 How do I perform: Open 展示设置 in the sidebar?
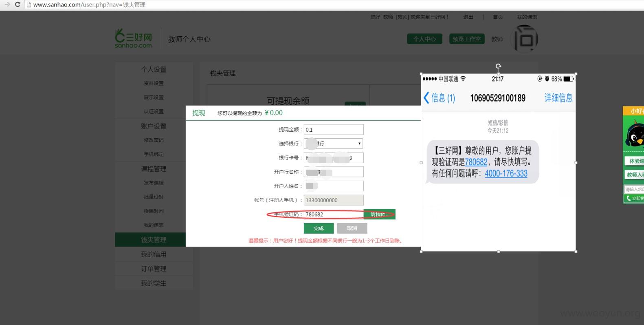[154, 97]
